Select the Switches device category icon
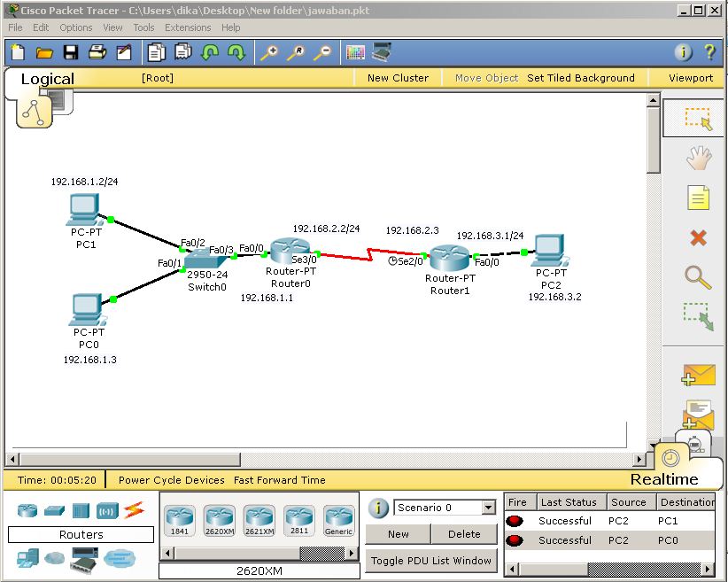The width and height of the screenshot is (728, 582). [x=54, y=511]
